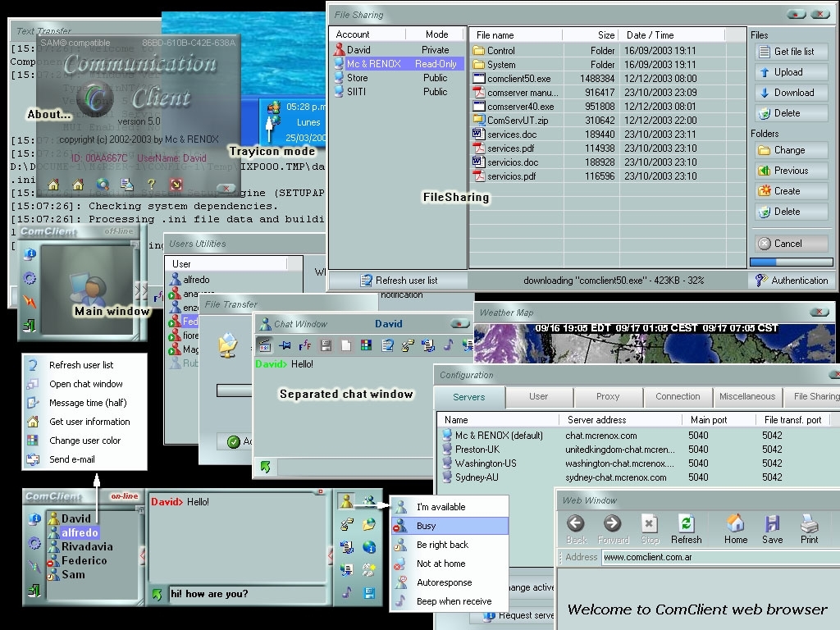Open the User tab in Configuration
840x630 pixels.
(538, 397)
